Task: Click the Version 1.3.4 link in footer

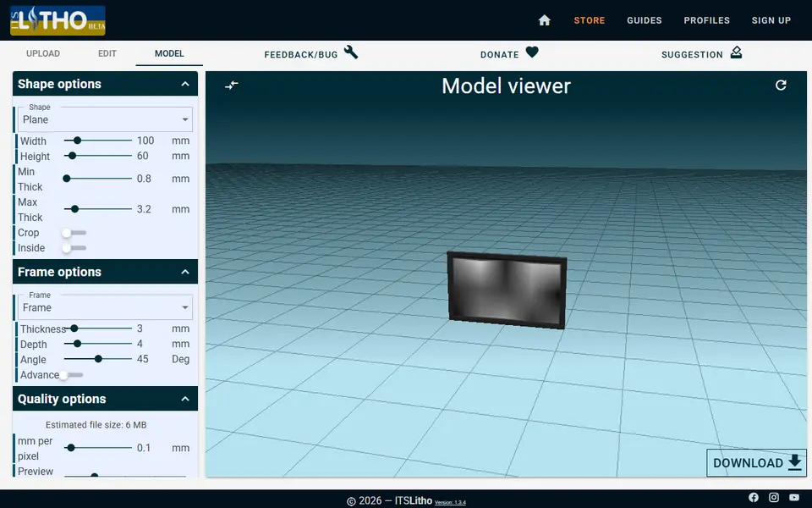Action: pos(450,502)
